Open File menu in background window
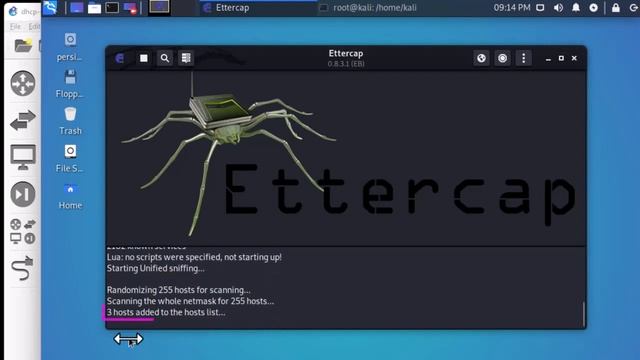This screenshot has width=640, height=360. coord(16,27)
